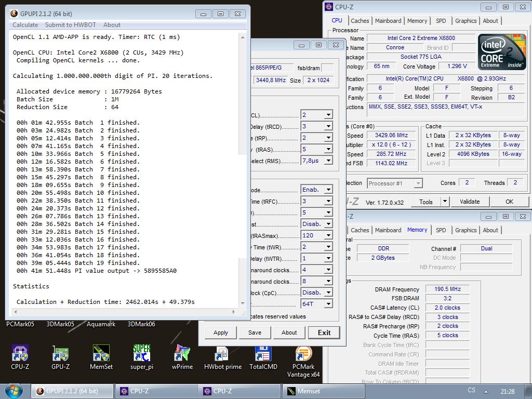Click the PI value output line 5895585A0

pyautogui.click(x=97, y=271)
